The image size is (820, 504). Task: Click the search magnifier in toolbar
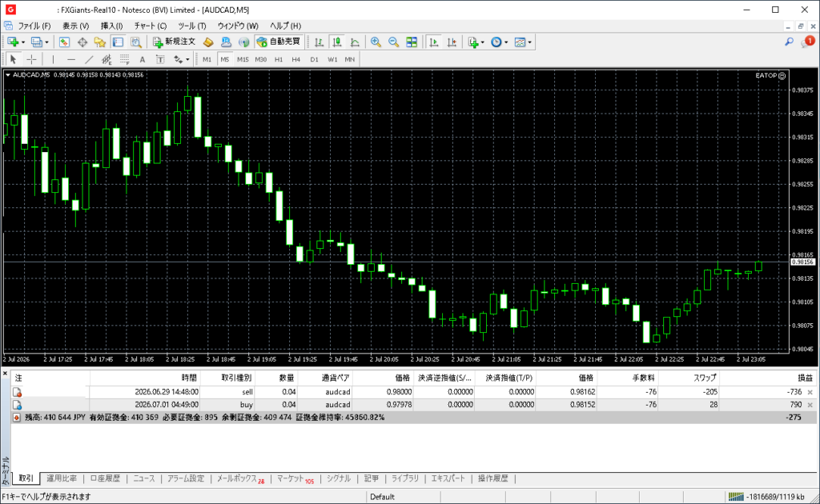click(x=789, y=42)
